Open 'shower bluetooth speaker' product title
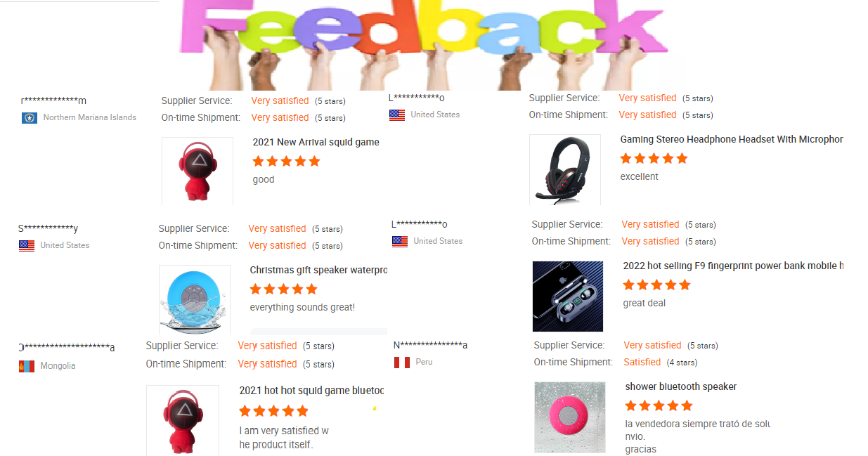 [x=680, y=386]
